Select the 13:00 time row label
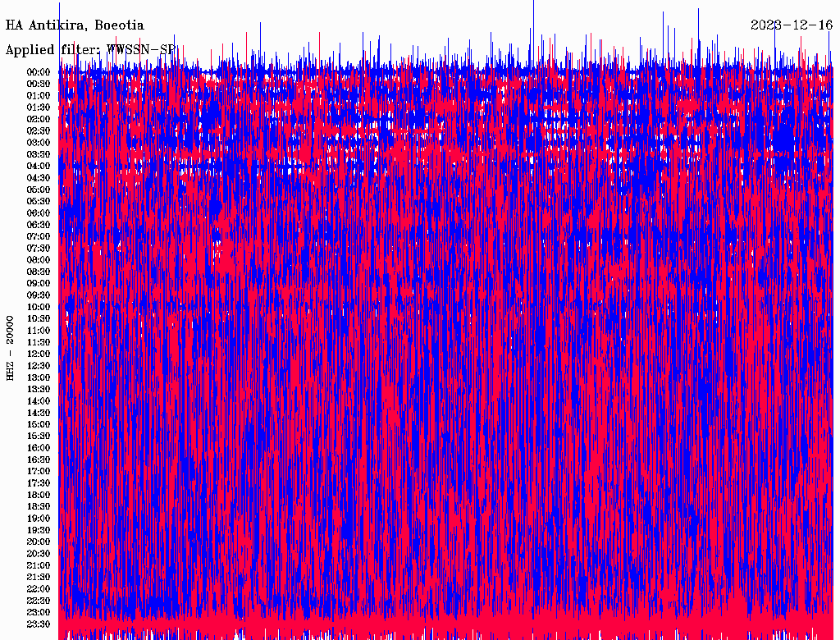This screenshot has width=840, height=640. (39, 377)
